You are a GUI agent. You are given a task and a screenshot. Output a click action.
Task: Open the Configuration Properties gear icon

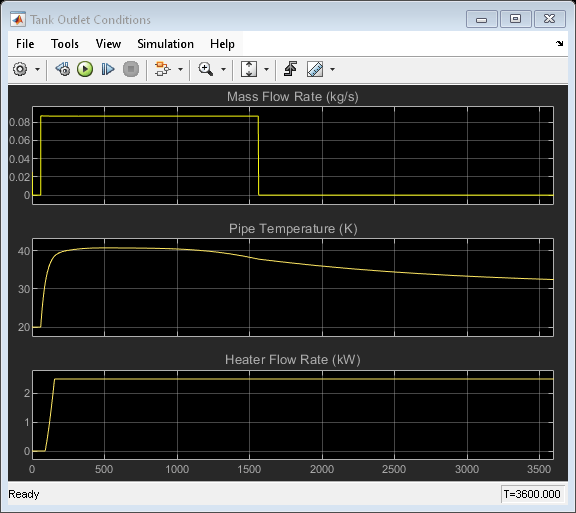(x=20, y=69)
